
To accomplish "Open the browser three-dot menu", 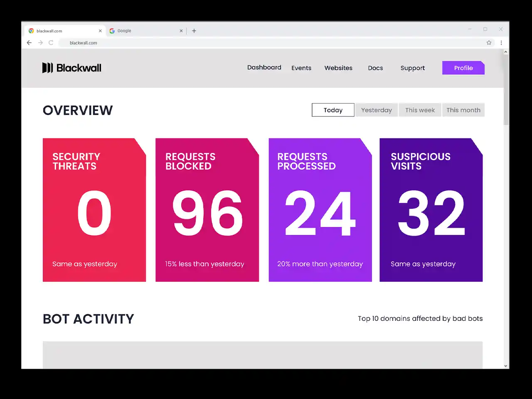I will [501, 43].
